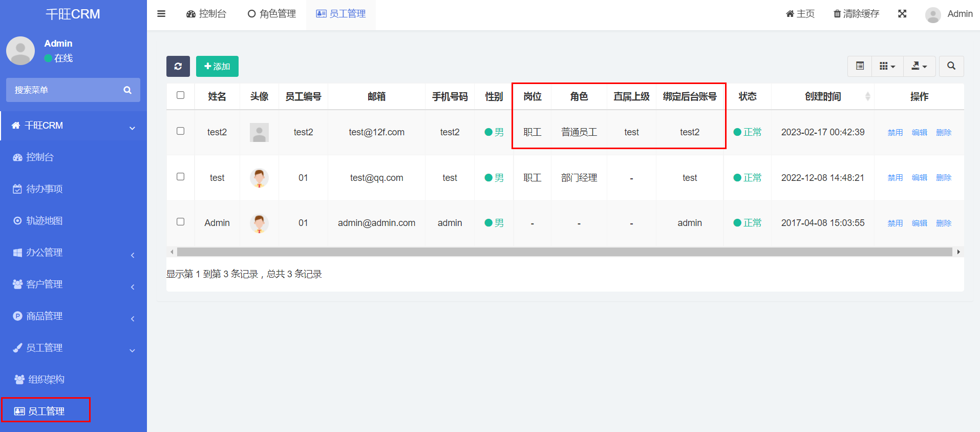Click 禁用 for the test2 row

click(895, 133)
